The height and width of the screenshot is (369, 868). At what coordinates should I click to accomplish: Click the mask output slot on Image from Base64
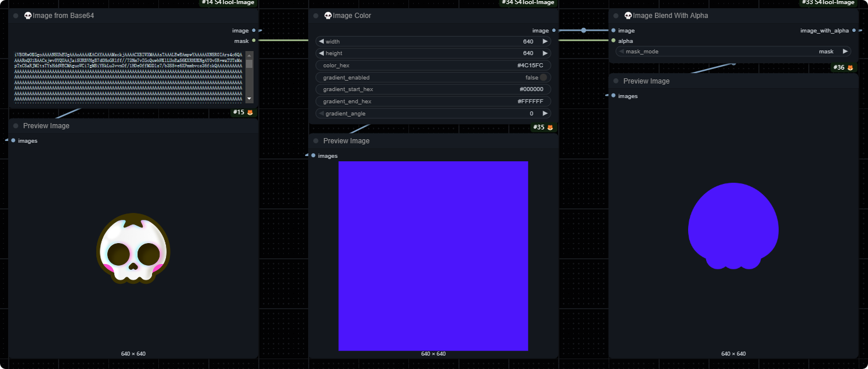point(254,41)
